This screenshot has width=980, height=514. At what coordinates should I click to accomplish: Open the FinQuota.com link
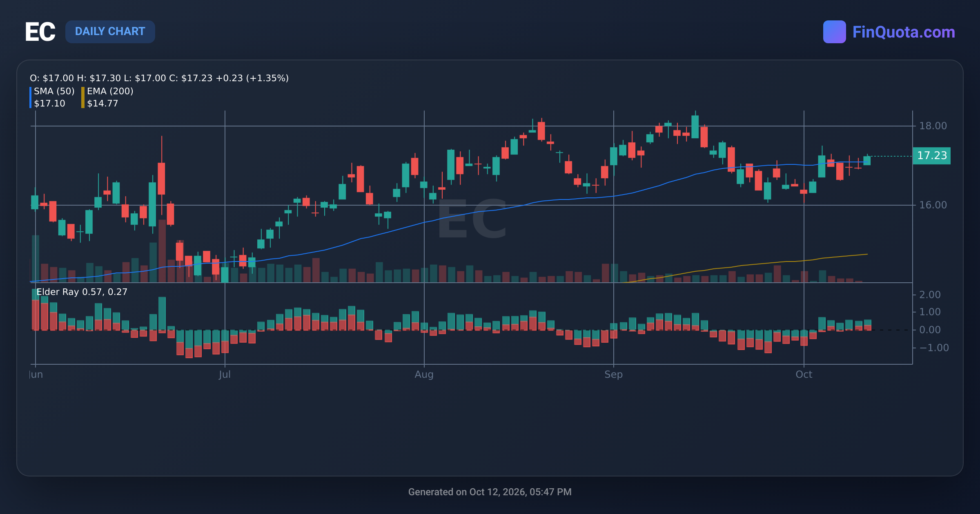point(904,32)
